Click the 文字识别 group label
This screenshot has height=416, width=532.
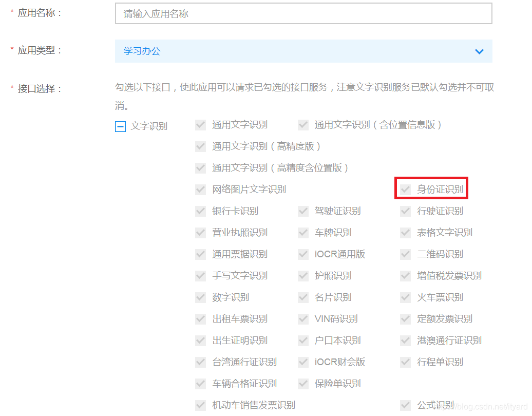[149, 126]
